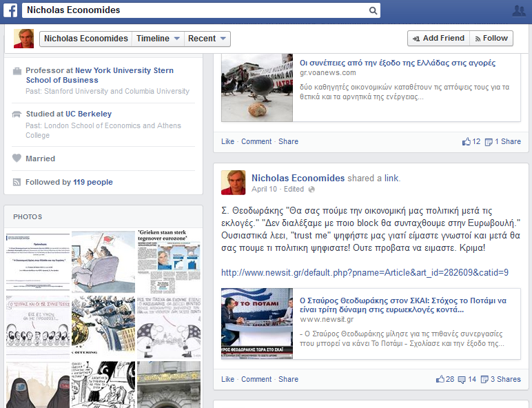Open the pigeon photo article thumbnail
The width and height of the screenshot is (532, 408).
coord(257,87)
